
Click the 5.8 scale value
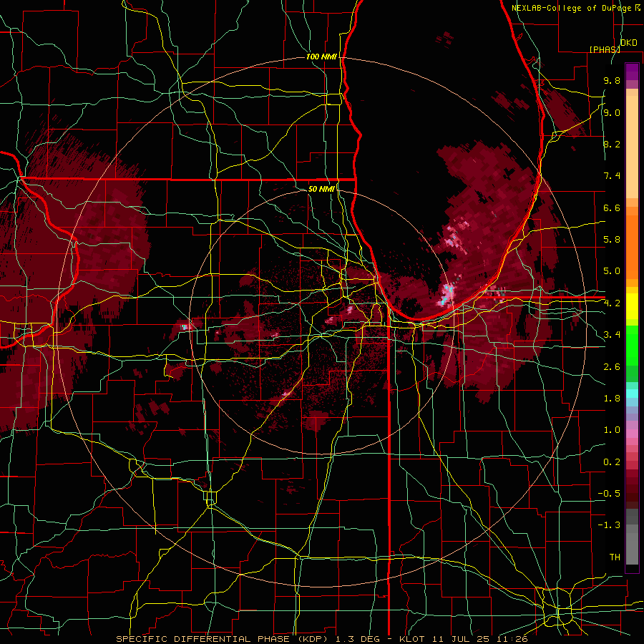tap(612, 240)
